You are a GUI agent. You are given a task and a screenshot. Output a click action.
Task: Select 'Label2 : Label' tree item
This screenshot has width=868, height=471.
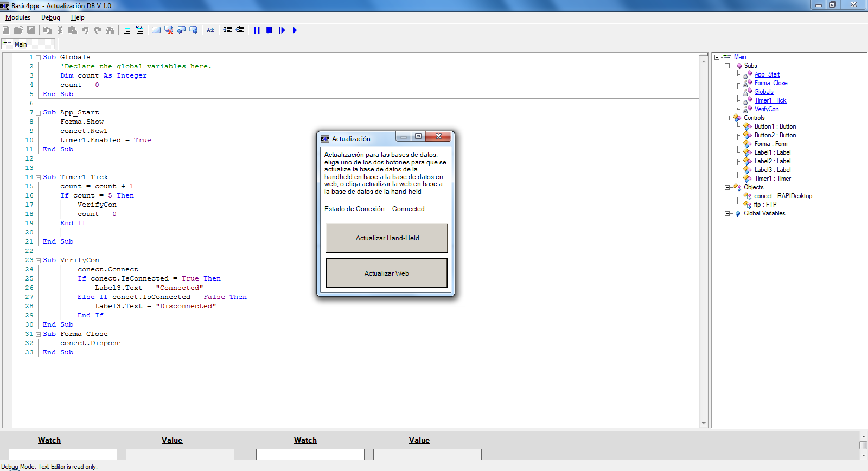coord(773,161)
